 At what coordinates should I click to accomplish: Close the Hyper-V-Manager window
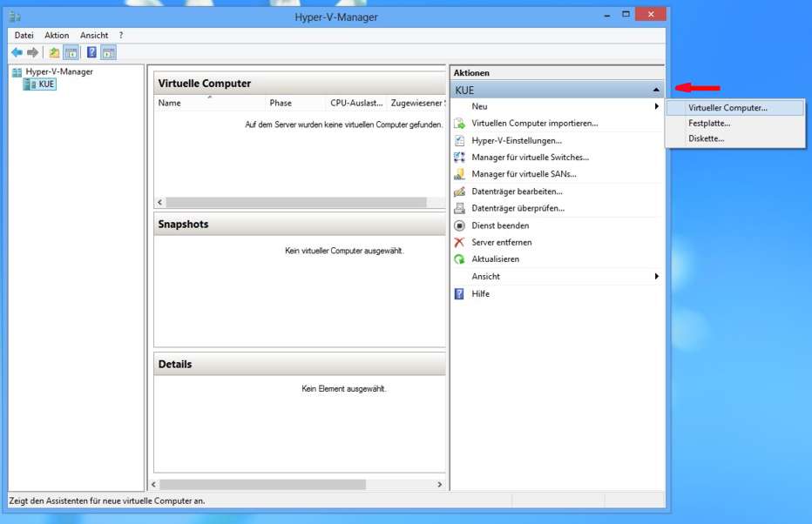coord(651,15)
